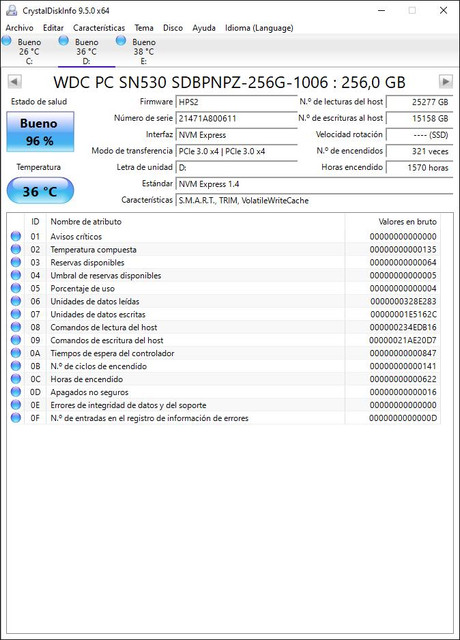Click status orb for attribute 07 Unidades escritas
Screen dimensions: 460x640
pyautogui.click(x=16, y=314)
